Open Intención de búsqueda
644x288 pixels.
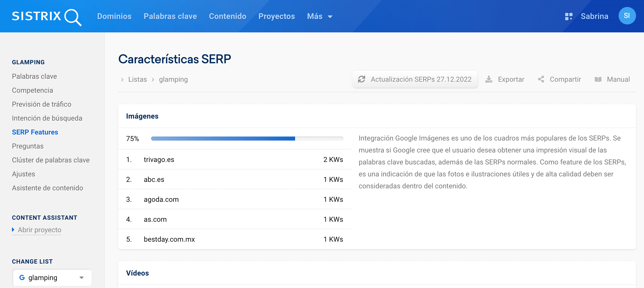click(x=47, y=118)
